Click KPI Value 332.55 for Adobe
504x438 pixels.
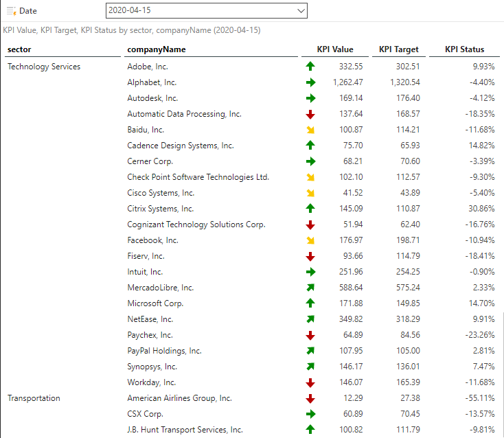tap(351, 67)
